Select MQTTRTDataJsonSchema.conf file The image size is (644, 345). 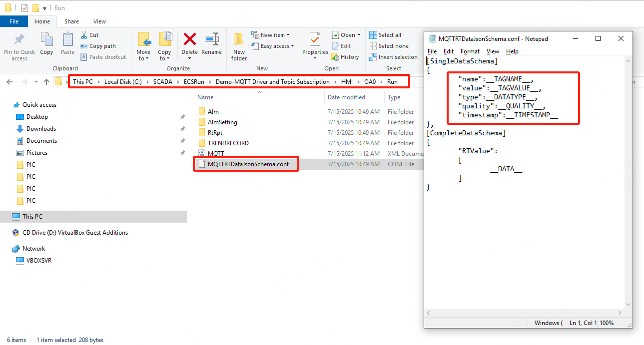(x=248, y=164)
